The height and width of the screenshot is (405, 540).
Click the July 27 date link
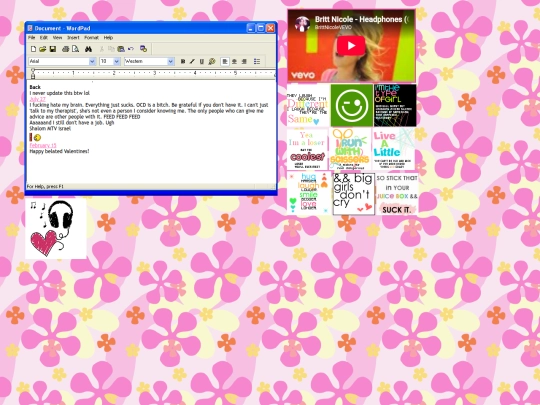coord(38,99)
